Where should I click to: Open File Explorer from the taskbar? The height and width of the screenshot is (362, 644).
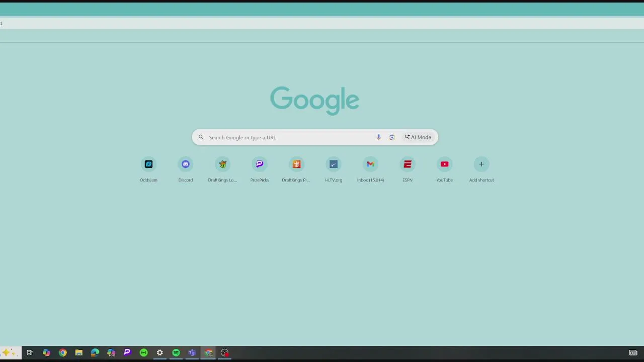pos(78,353)
